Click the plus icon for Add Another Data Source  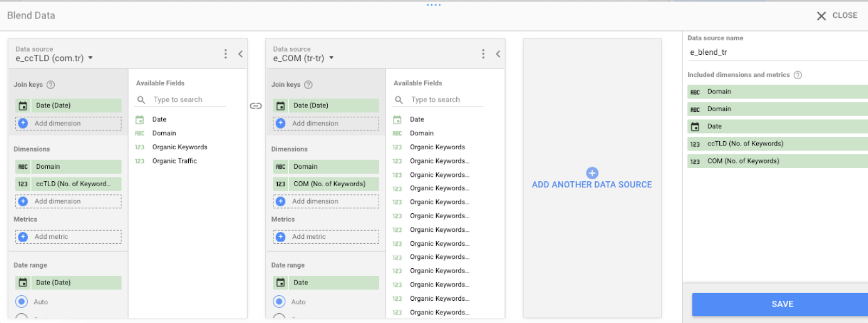pyautogui.click(x=592, y=173)
